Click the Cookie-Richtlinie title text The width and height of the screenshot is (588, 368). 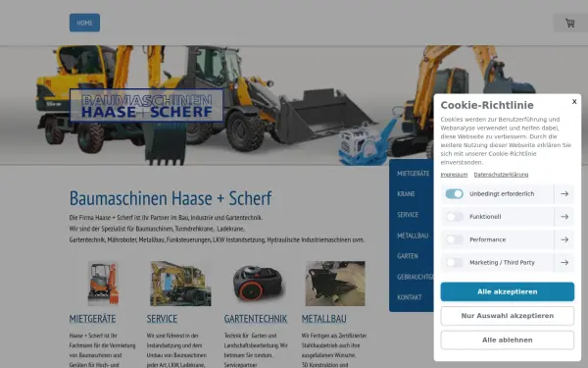(487, 105)
